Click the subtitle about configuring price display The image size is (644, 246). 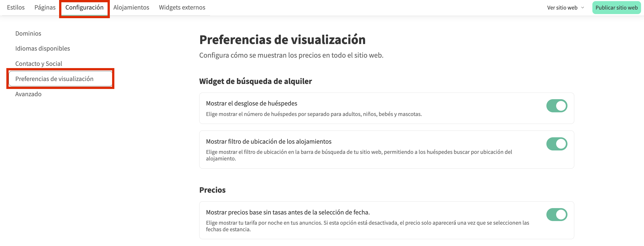[x=291, y=55]
